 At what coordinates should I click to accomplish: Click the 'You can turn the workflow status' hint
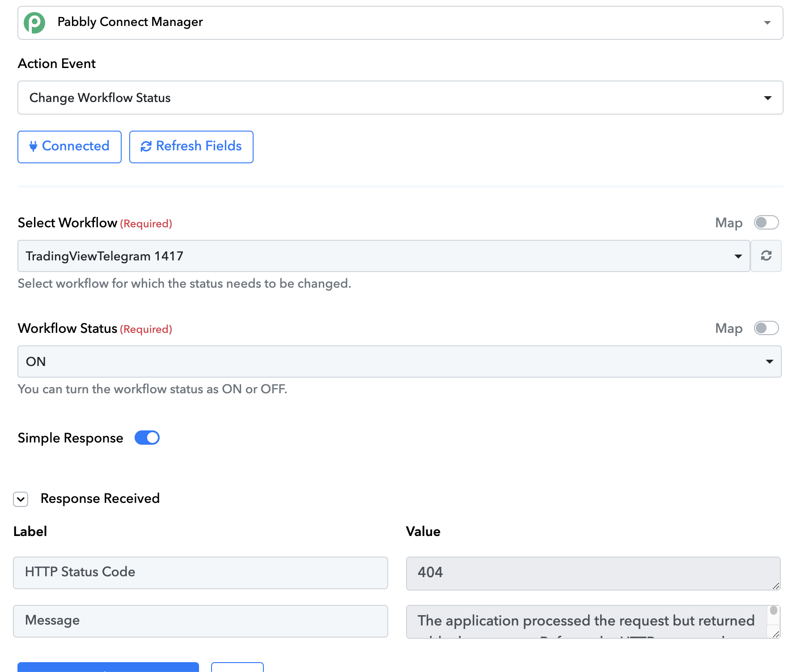click(x=153, y=389)
